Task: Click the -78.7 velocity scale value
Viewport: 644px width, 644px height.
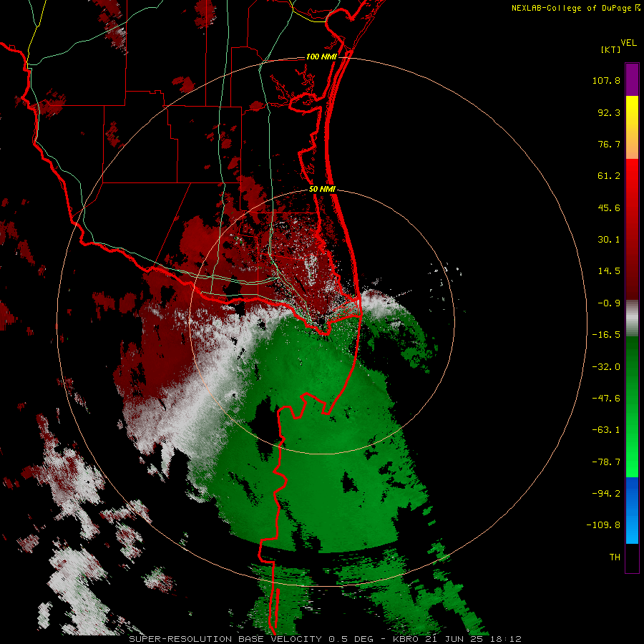Action: [x=606, y=462]
